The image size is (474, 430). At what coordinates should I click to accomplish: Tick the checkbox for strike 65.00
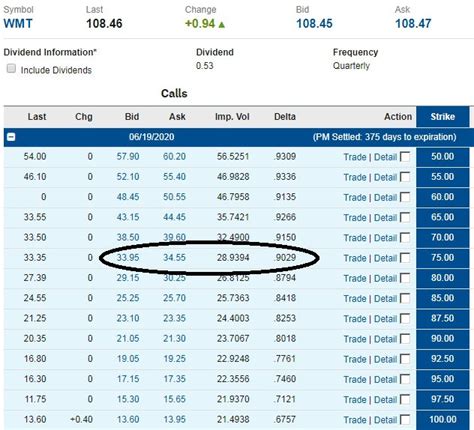click(x=405, y=217)
